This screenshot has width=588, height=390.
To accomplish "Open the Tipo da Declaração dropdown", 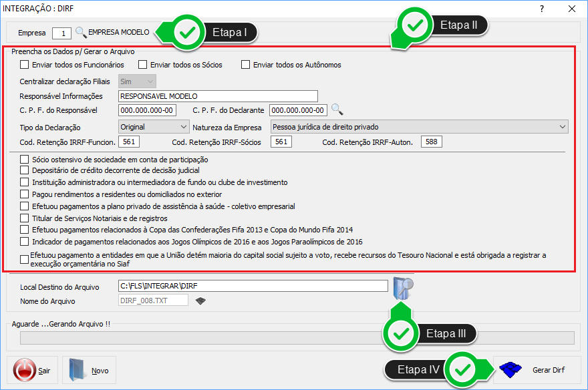I will pyautogui.click(x=154, y=126).
